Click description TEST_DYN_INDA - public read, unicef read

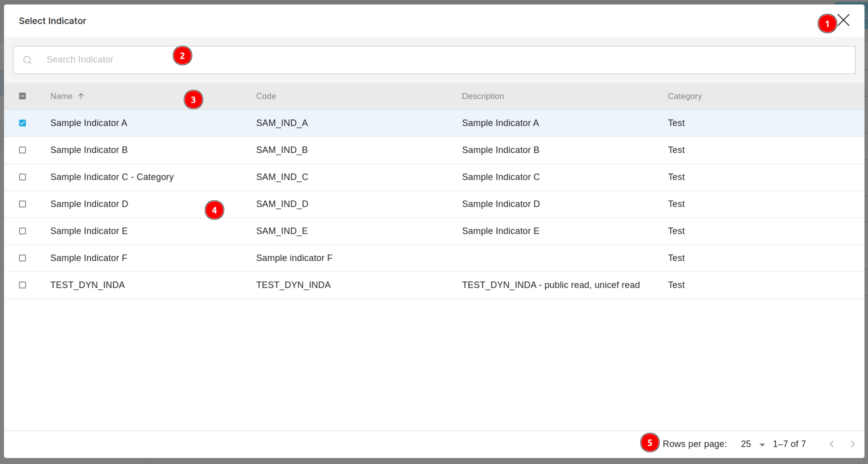coord(551,285)
